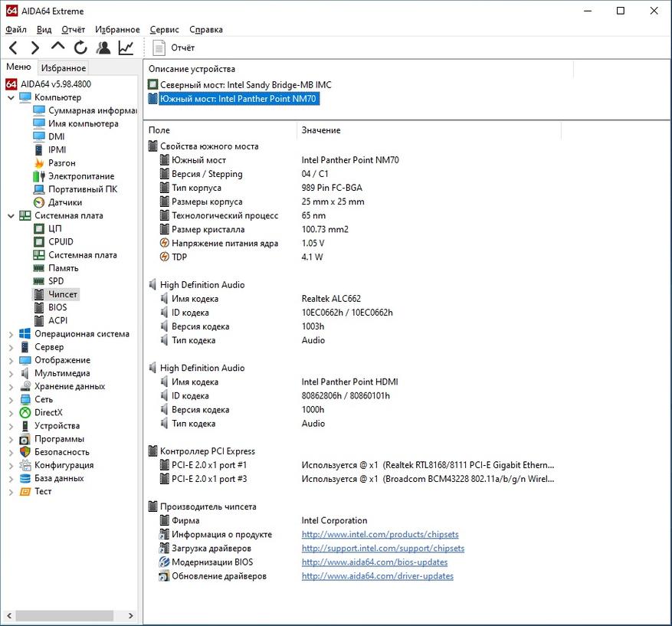Open the support.intel.com chipsets driver link
The height and width of the screenshot is (626, 672).
pos(383,548)
